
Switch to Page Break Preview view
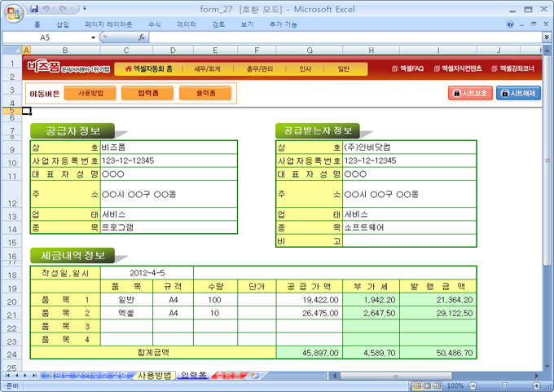(438, 385)
